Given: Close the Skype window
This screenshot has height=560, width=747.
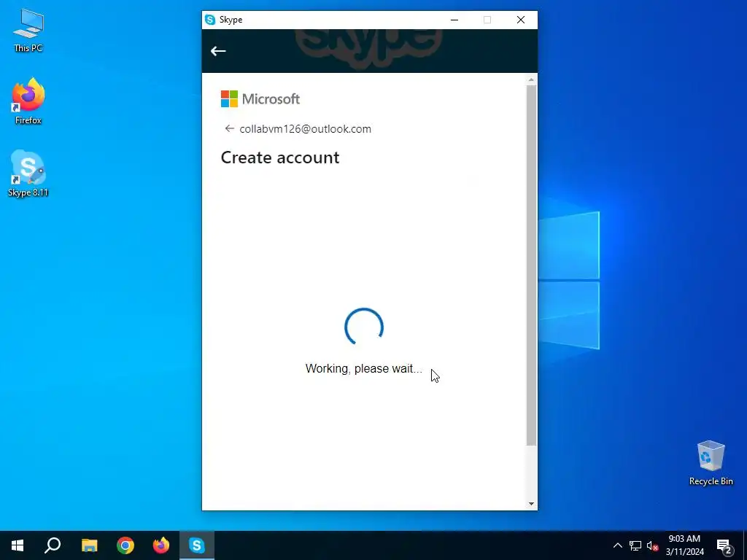Looking at the screenshot, I should [x=521, y=20].
